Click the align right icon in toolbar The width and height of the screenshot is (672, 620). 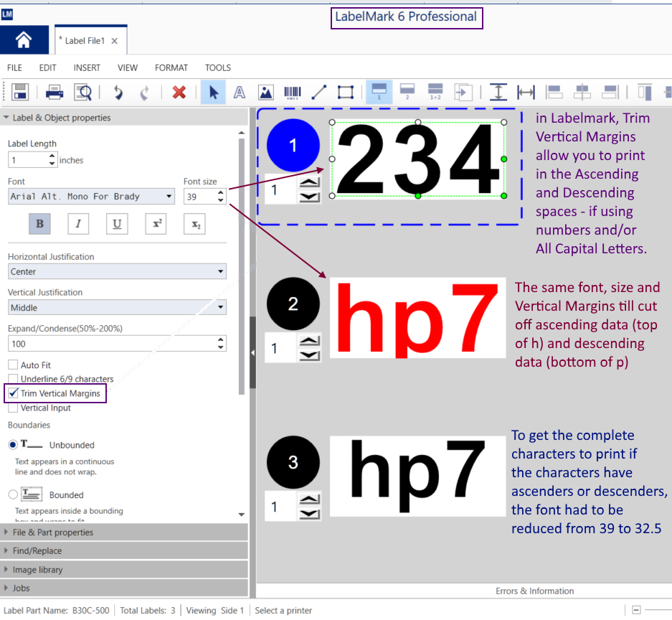610,92
